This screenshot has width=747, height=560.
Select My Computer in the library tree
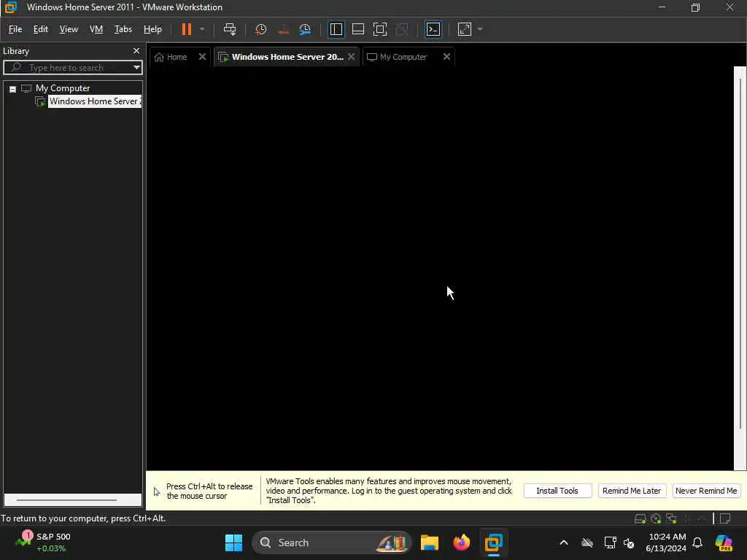pyautogui.click(x=63, y=88)
